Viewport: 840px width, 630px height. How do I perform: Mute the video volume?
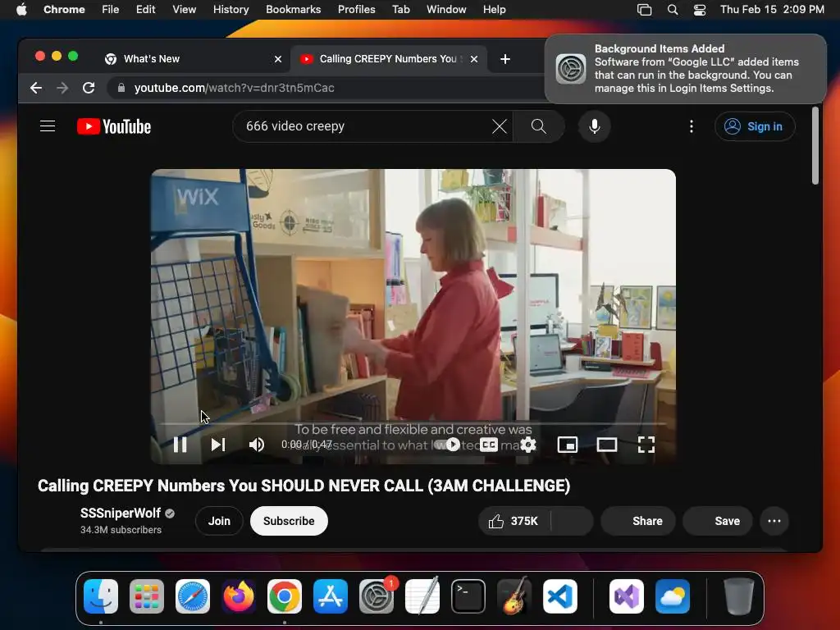point(257,445)
